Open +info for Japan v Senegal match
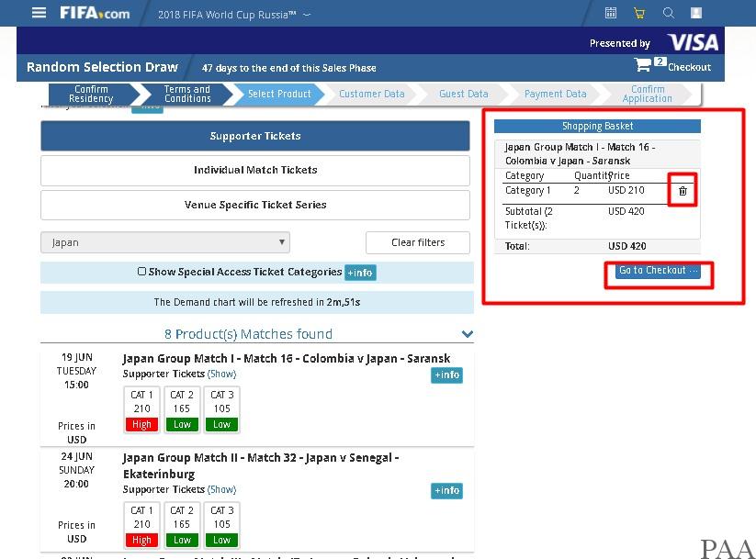The width and height of the screenshot is (756, 559). [x=446, y=490]
